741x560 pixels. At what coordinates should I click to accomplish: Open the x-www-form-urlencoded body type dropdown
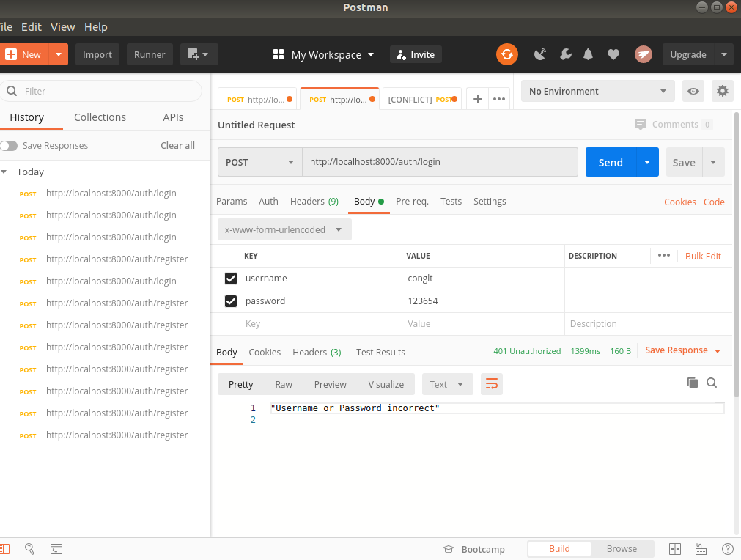click(x=284, y=229)
